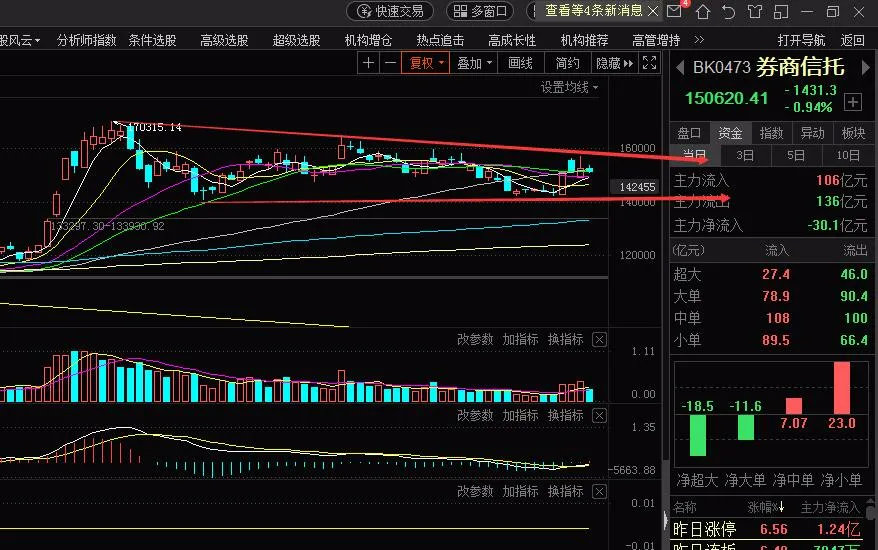The image size is (878, 550).
Task: Go to home icon in title bar
Action: pos(702,12)
